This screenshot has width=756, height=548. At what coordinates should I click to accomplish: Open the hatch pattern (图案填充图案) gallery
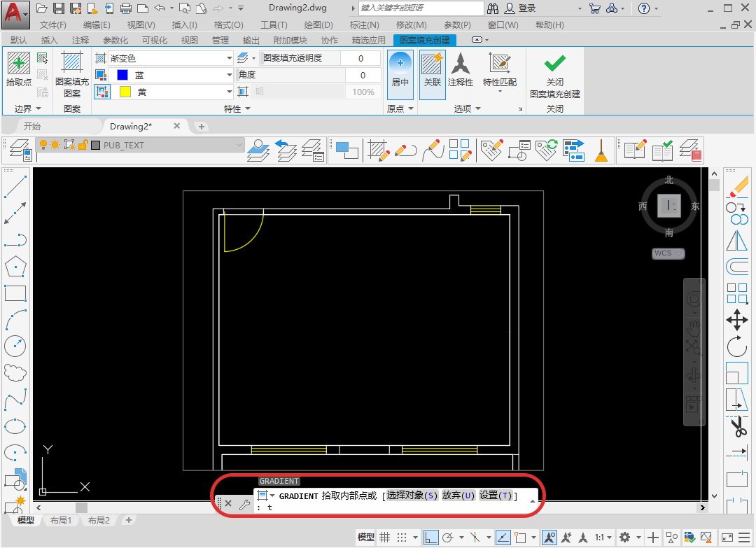point(72,74)
